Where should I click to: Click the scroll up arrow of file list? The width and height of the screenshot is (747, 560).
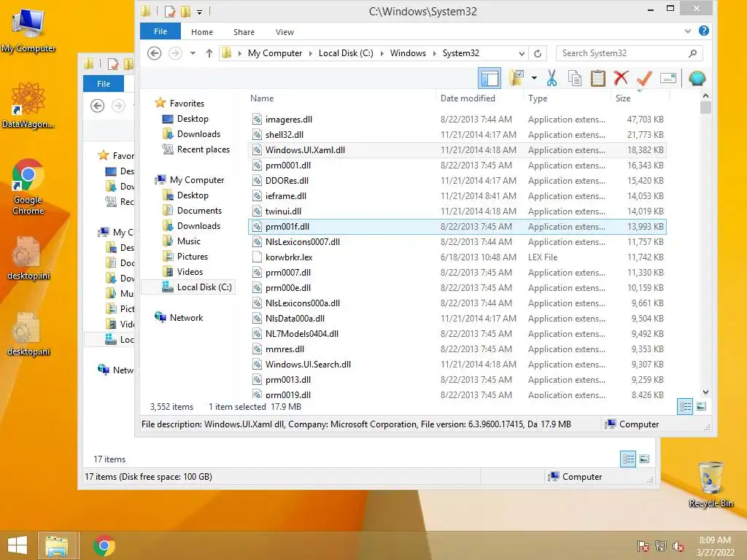tap(705, 96)
